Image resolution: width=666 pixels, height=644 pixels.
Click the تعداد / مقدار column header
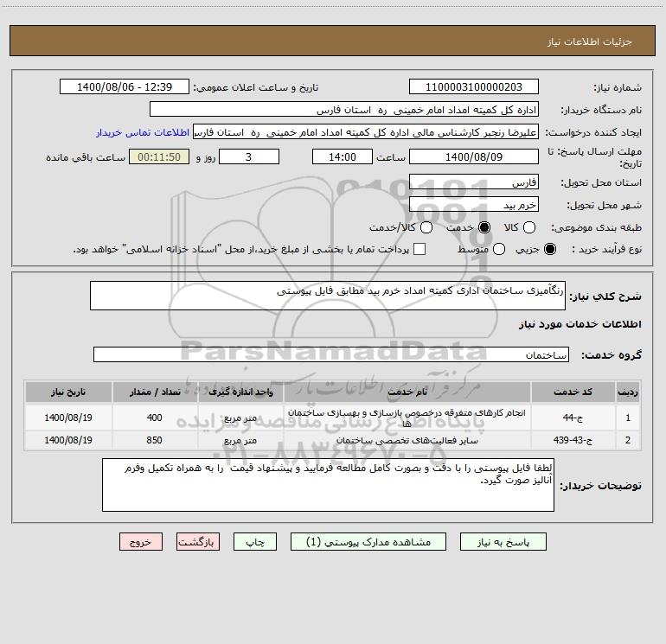click(x=155, y=392)
